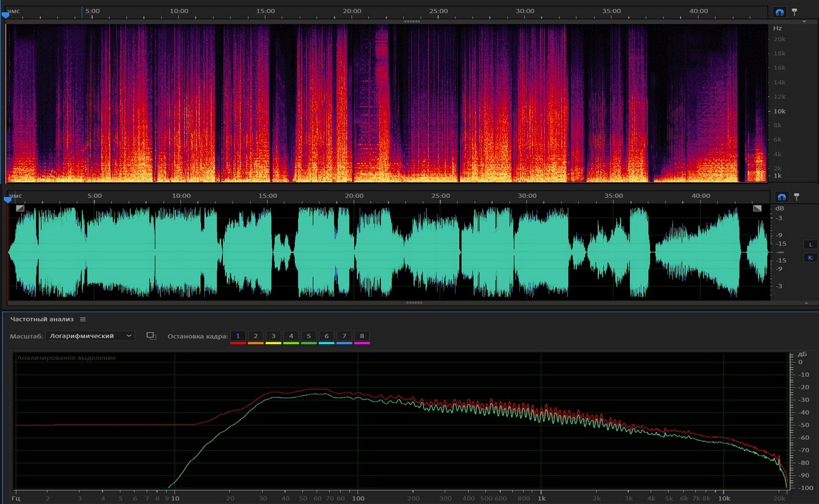This screenshot has width=819, height=504.
Task: Click the playhead marker on waveform ruler
Action: 8,200
